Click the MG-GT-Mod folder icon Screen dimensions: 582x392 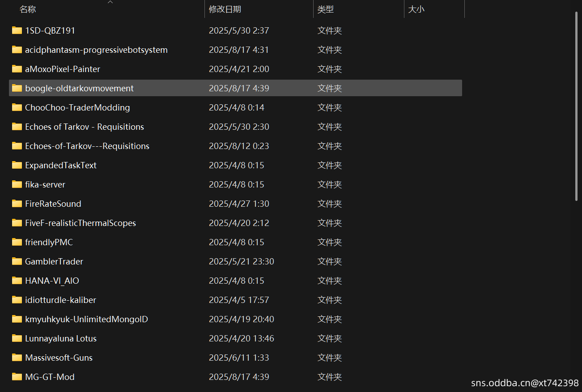17,377
